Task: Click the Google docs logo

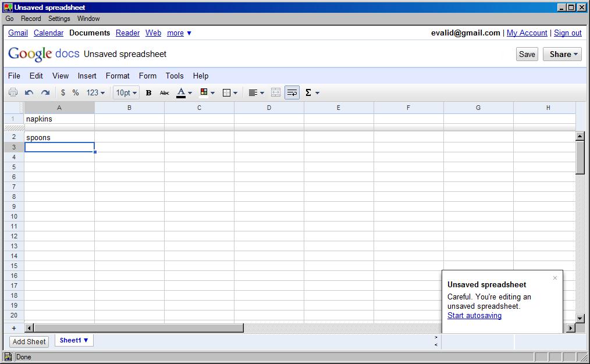Action: click(44, 54)
